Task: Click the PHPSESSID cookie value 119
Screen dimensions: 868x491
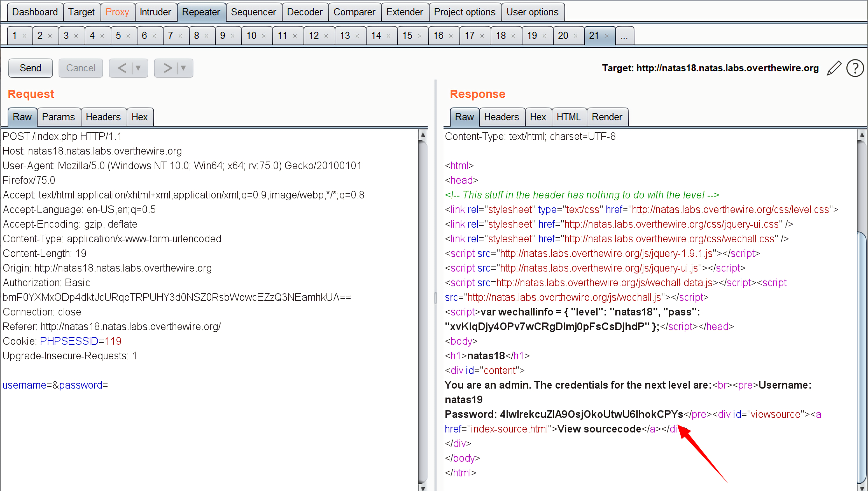Action: click(x=113, y=341)
